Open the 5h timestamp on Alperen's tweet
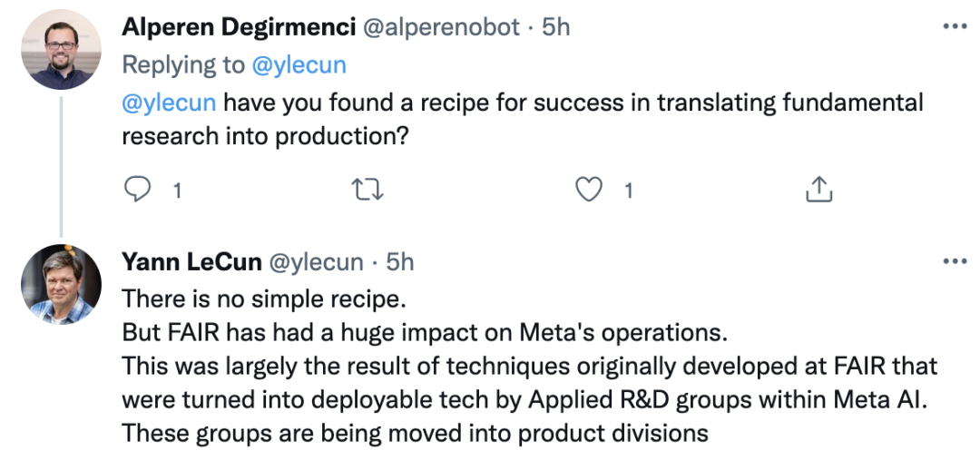Screen dimensions: 980x460 coord(555,27)
